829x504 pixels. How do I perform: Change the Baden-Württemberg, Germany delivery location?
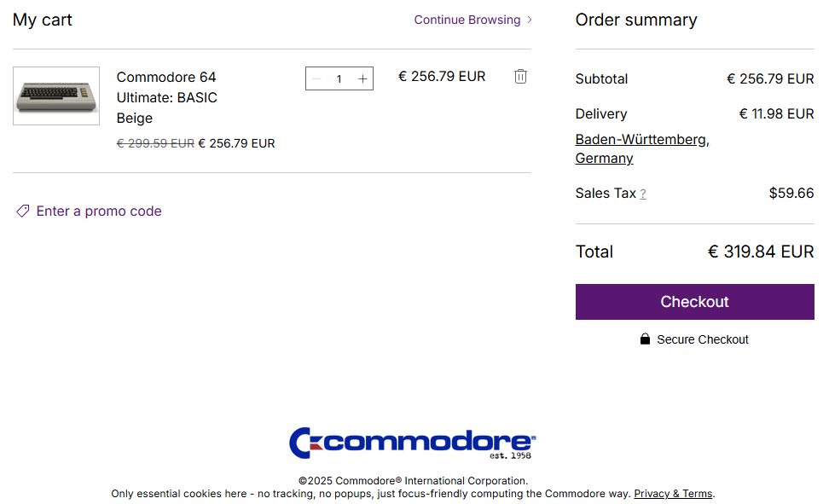641,148
